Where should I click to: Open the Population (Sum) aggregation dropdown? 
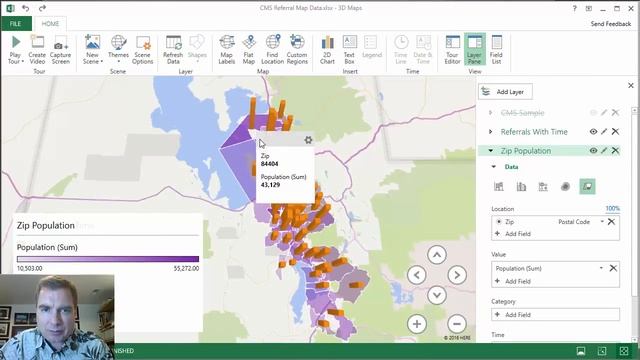pyautogui.click(x=601, y=268)
